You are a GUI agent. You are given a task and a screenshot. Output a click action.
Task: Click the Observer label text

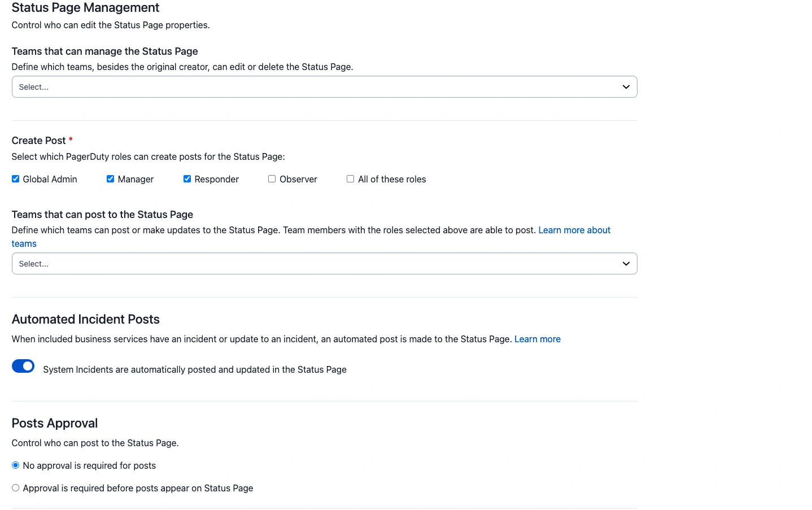coord(298,180)
